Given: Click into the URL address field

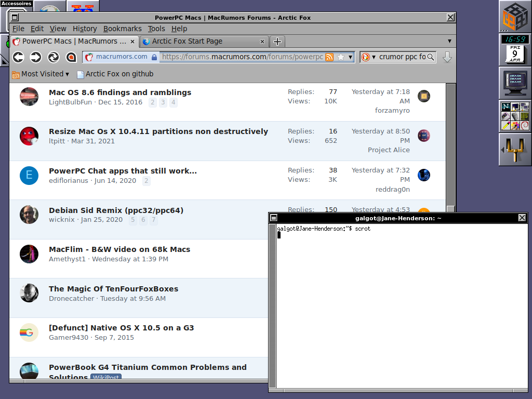Looking at the screenshot, I should click(242, 57).
